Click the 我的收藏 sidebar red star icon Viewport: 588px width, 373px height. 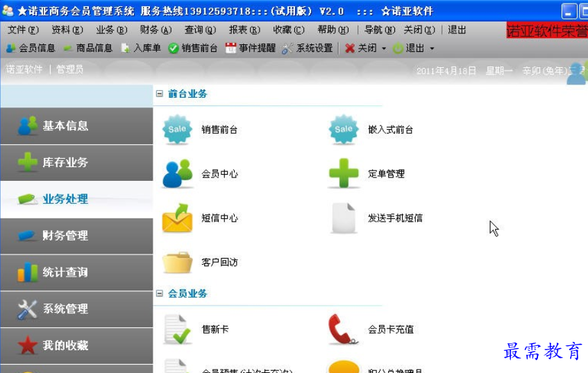tap(27, 345)
